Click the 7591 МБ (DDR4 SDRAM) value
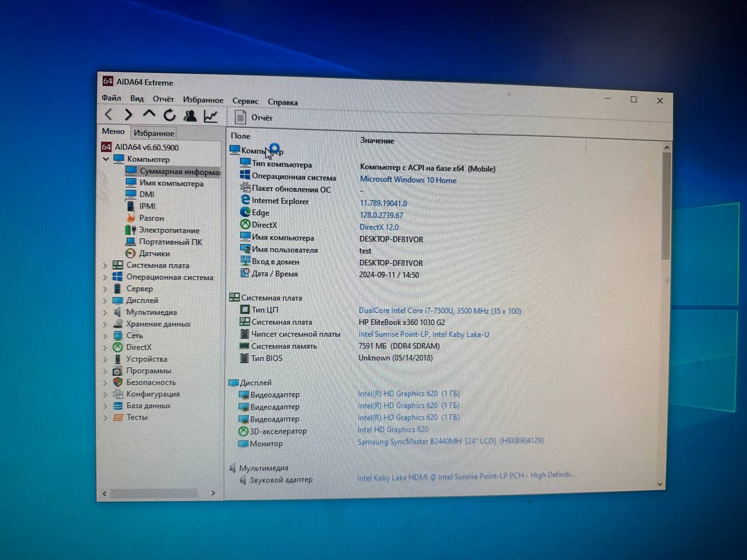747x560 pixels. point(399,346)
